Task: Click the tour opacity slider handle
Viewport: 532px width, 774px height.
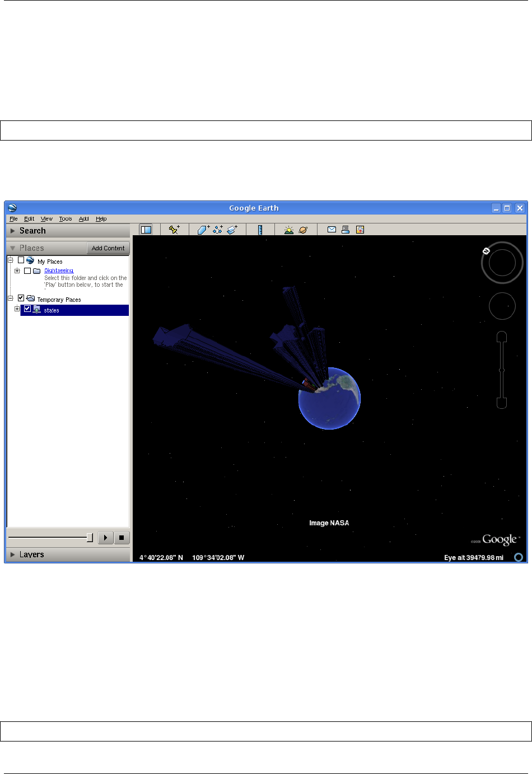Action: (90, 538)
